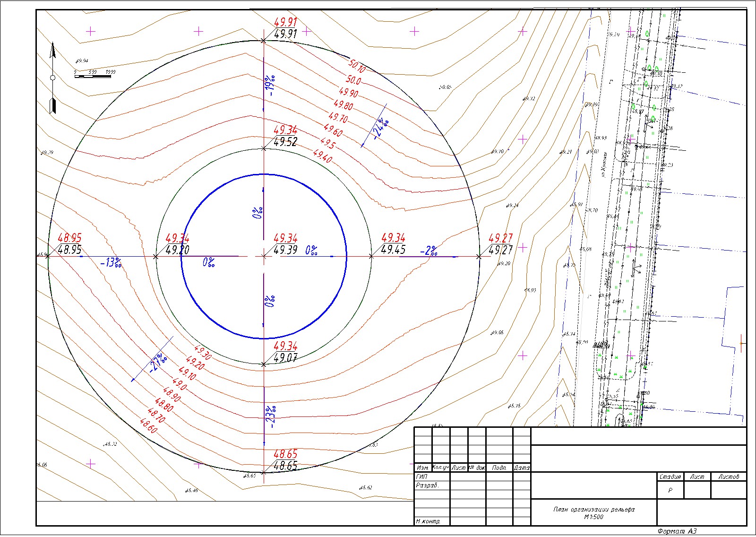Click the 50.10 contour label

click(357, 65)
